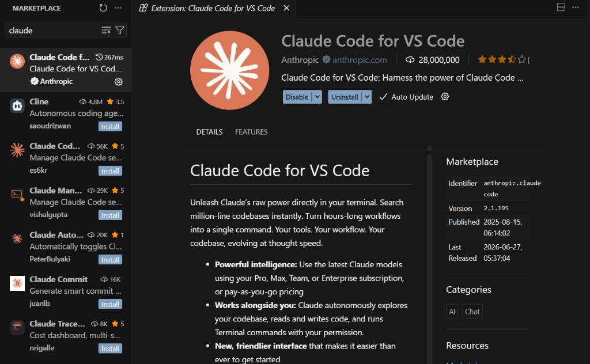Select the Claude Commit extension title
Viewport: 590px width, 364px height.
[x=58, y=279]
